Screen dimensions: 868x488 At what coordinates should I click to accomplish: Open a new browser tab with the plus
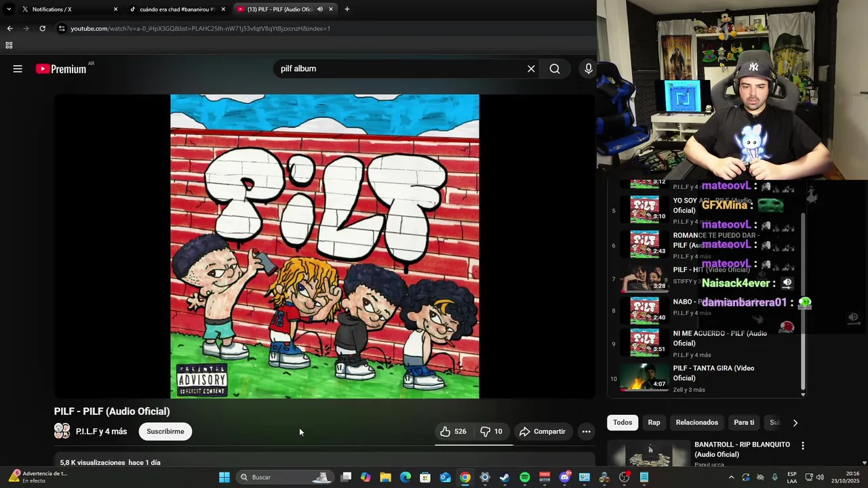click(x=347, y=9)
